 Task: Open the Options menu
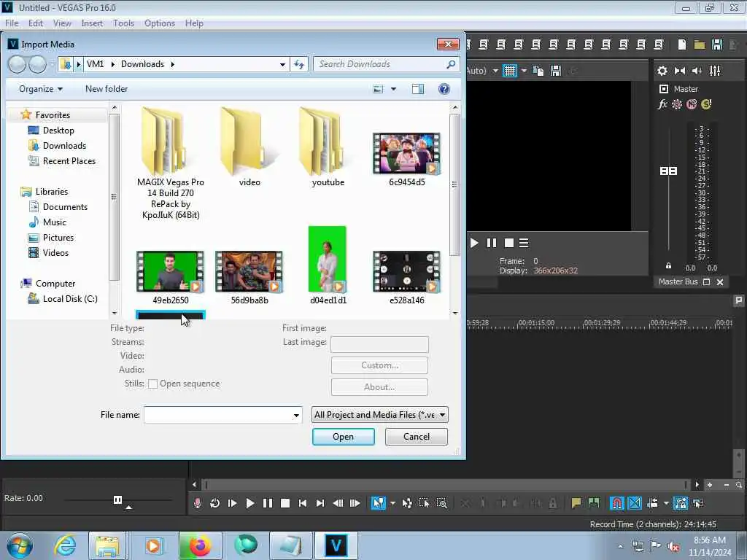(160, 23)
